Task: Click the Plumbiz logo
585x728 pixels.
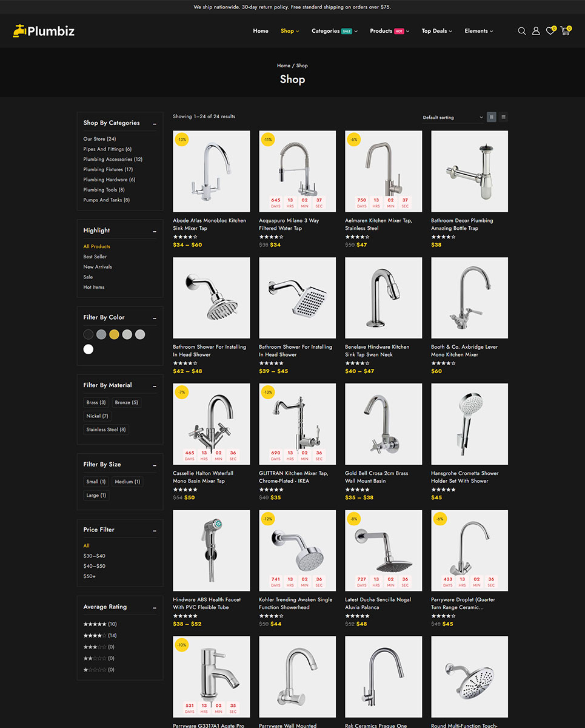Action: pyautogui.click(x=44, y=31)
